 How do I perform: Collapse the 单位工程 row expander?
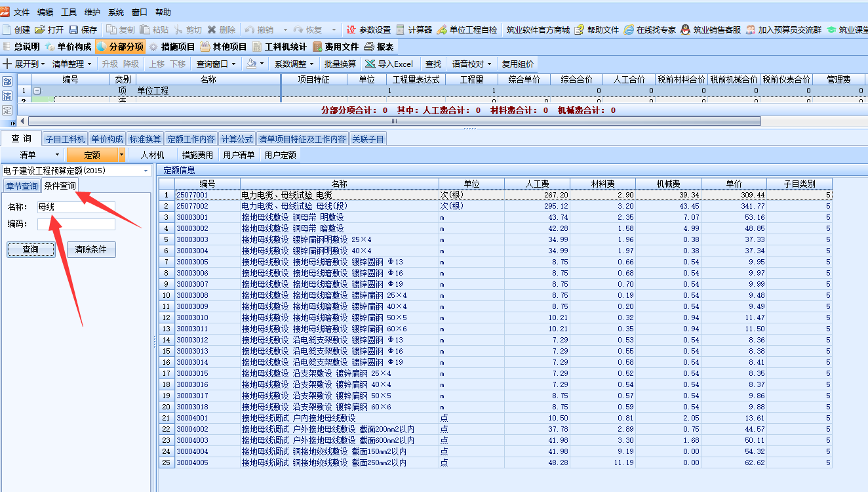pyautogui.click(x=37, y=91)
